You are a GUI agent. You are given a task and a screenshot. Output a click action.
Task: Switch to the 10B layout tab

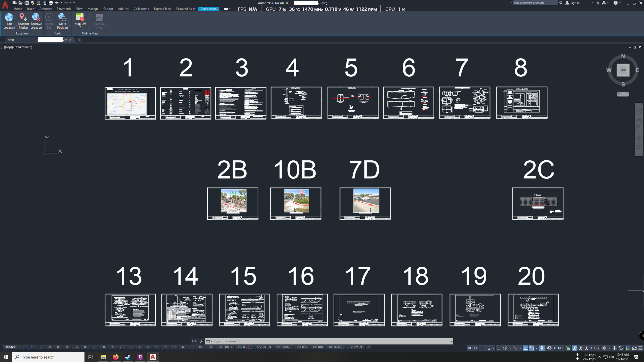(209, 347)
